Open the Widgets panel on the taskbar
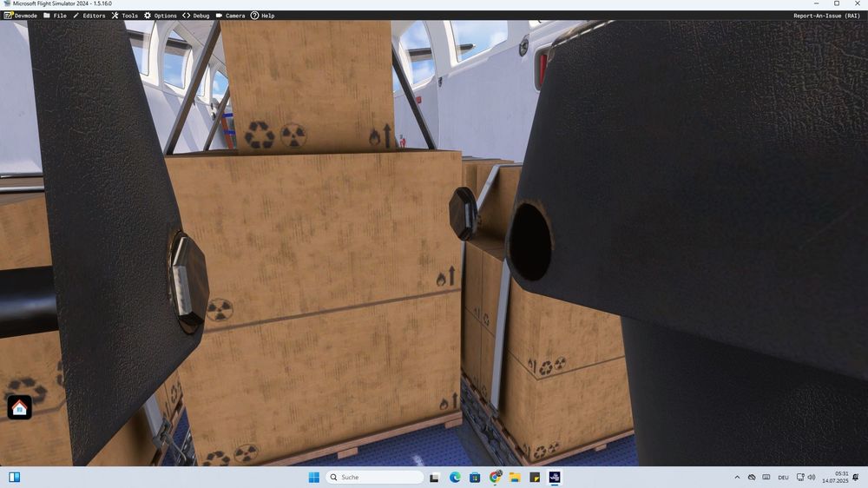The image size is (868, 488). pos(14,478)
